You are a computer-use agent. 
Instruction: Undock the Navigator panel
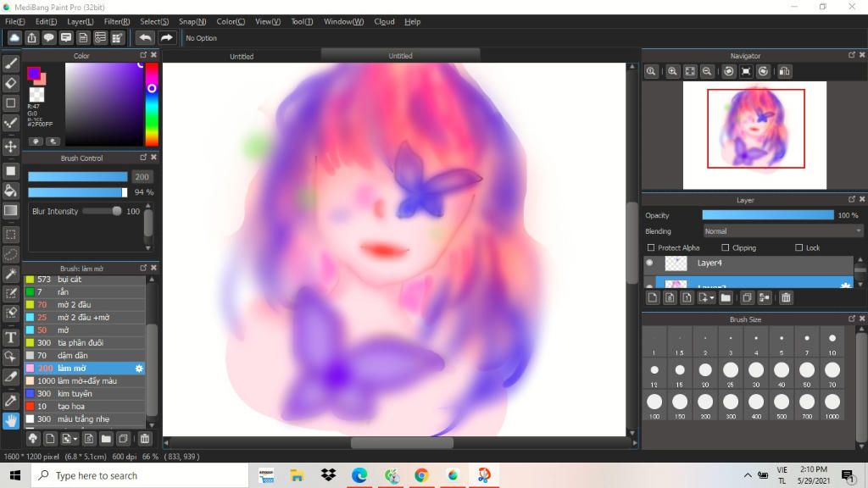851,55
